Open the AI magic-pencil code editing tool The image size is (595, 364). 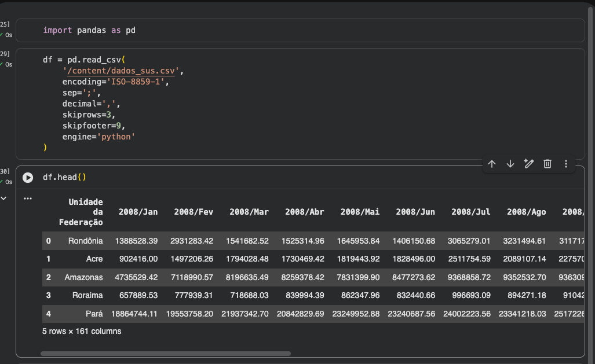528,164
